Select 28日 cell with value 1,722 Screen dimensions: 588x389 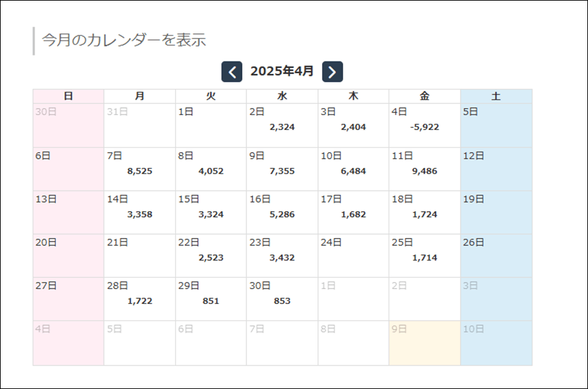pyautogui.click(x=140, y=299)
